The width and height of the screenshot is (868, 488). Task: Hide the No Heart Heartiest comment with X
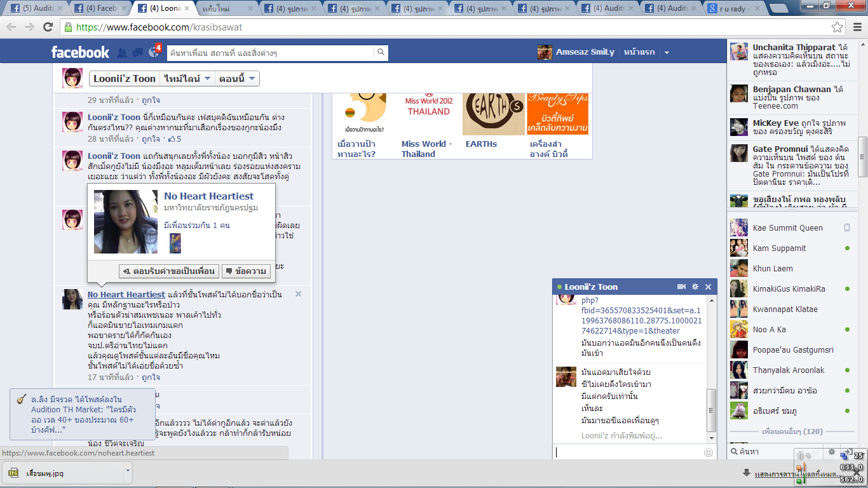click(299, 294)
